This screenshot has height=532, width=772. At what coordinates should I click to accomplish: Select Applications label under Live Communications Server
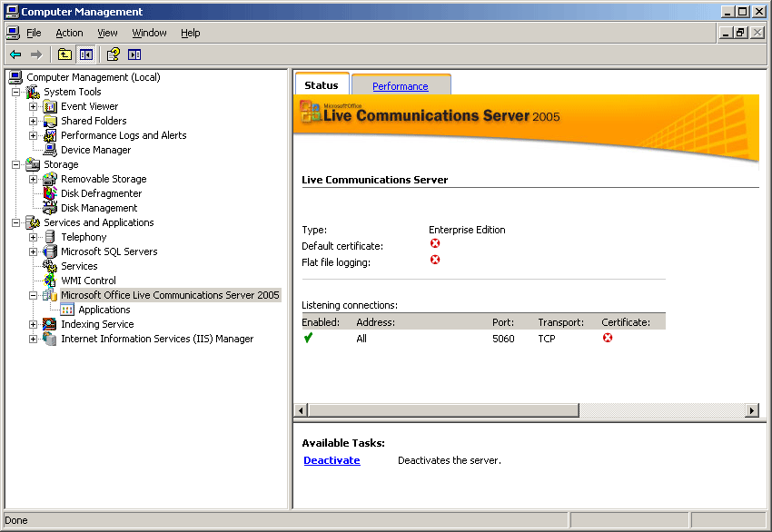pyautogui.click(x=104, y=310)
